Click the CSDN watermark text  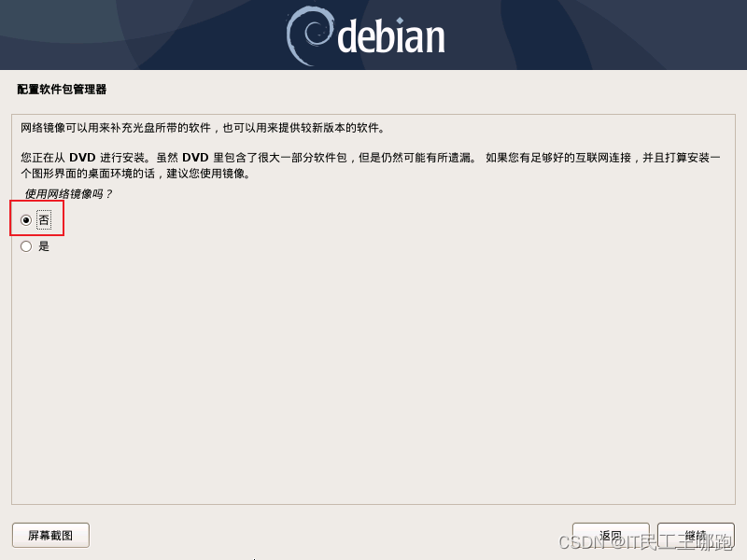(x=645, y=542)
